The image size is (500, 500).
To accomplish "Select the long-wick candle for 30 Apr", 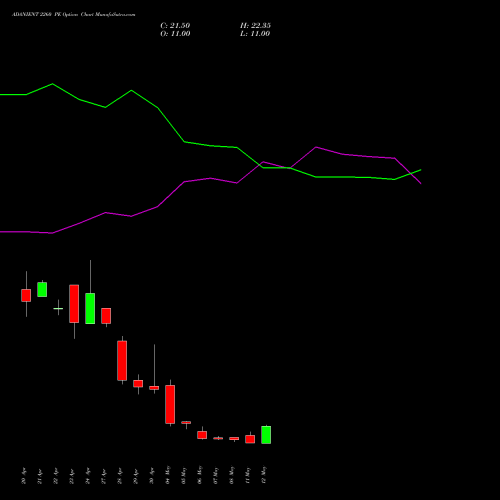I will pos(154,388).
